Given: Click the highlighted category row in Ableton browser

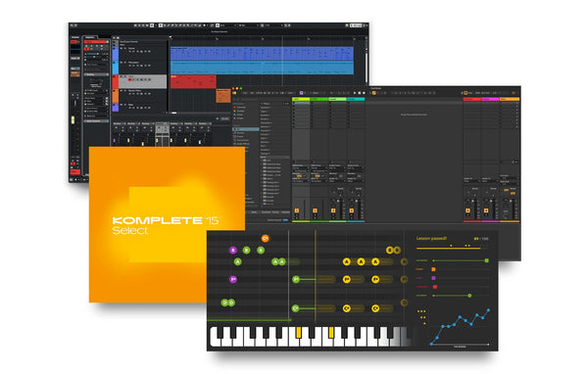Looking at the screenshot, I should point(246,129).
